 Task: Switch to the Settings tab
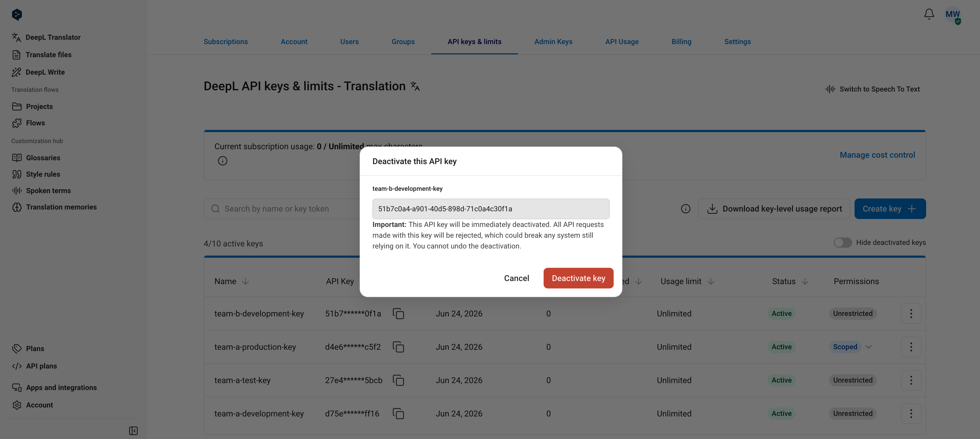coord(737,42)
